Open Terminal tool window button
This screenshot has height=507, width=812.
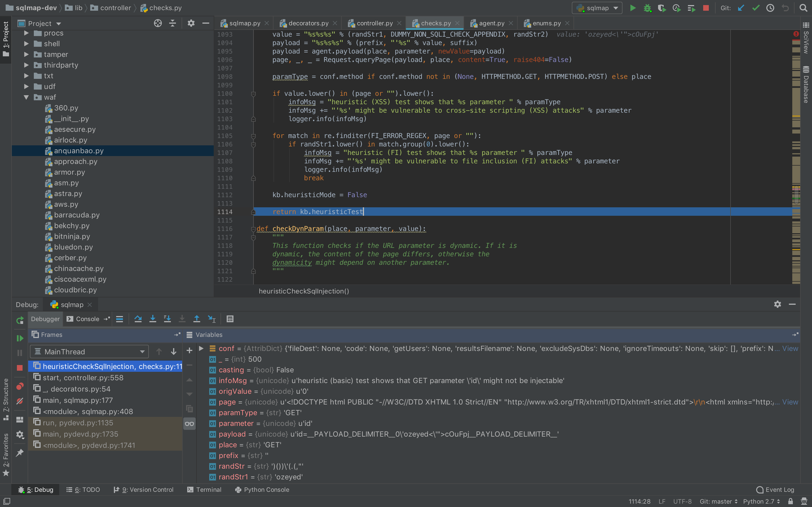(x=204, y=490)
